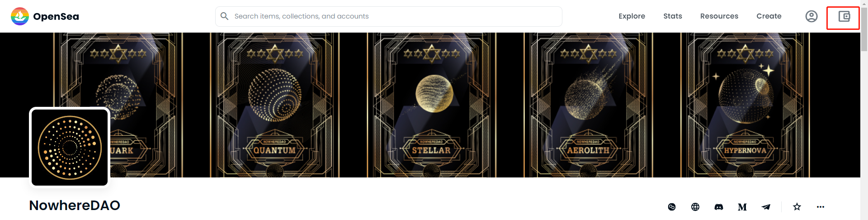Focus the search items and collections field
868x220 pixels.
(x=389, y=16)
